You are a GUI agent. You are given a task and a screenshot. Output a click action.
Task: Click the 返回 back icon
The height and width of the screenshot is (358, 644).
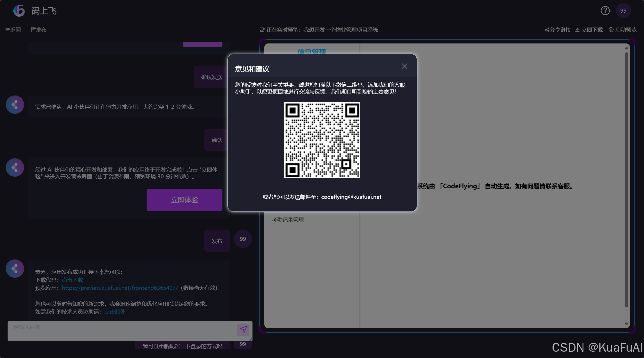[x=7, y=30]
